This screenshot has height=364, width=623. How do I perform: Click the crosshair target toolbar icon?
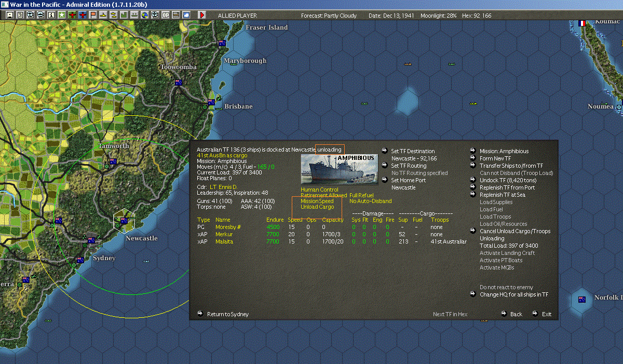pos(155,16)
